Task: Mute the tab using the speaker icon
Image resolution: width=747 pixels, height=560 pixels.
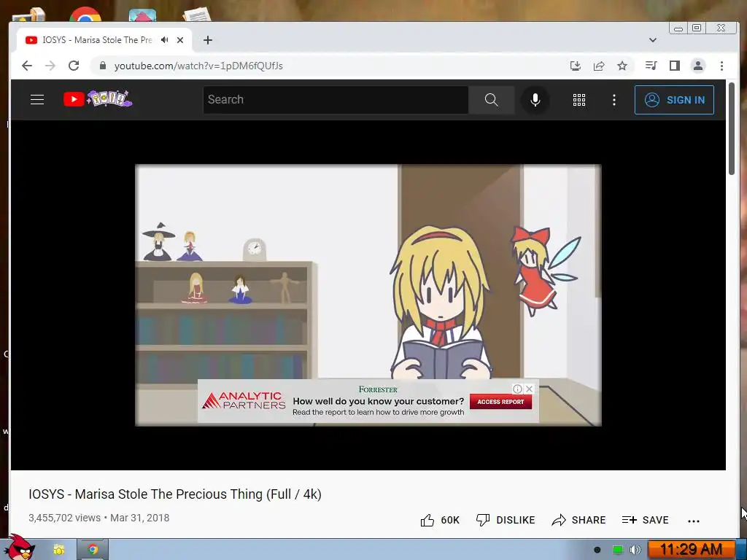Action: click(164, 40)
